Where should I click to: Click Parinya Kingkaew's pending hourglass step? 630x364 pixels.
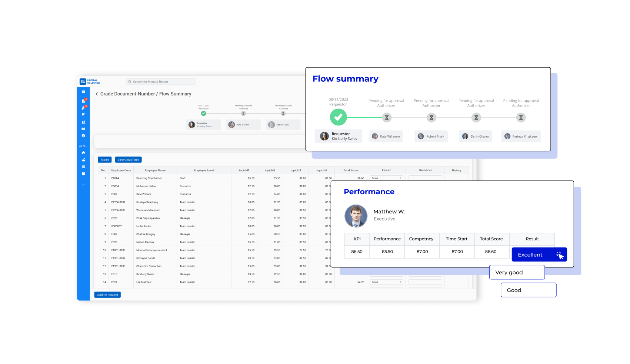(521, 118)
